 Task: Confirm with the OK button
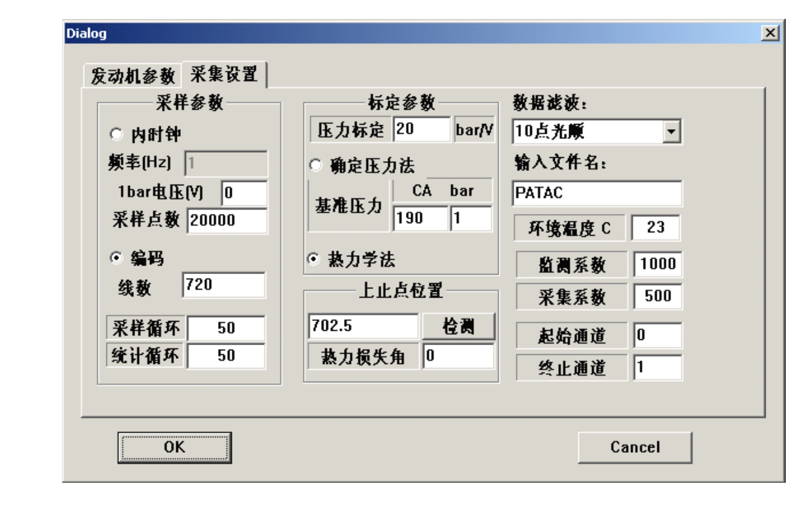(x=174, y=446)
